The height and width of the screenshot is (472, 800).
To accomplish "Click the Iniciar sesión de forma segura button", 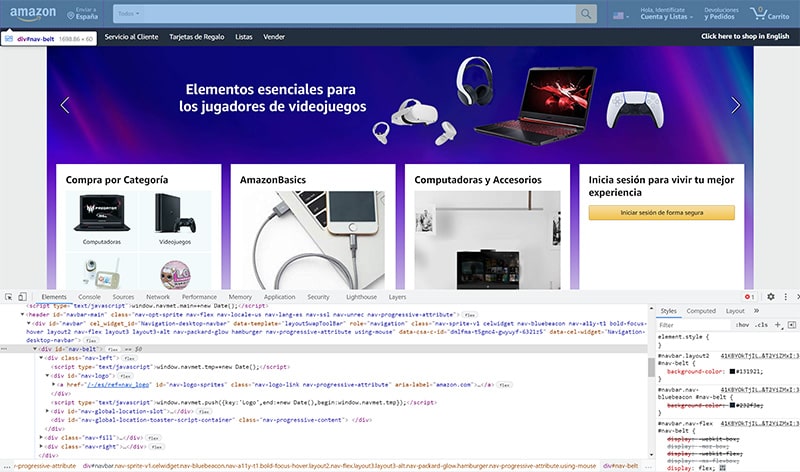I will [x=661, y=213].
